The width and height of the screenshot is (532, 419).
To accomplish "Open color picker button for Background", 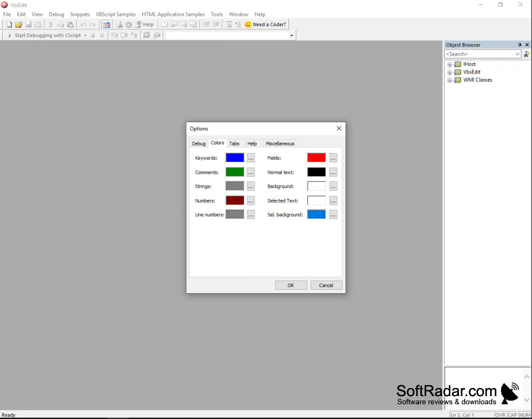I will [333, 186].
